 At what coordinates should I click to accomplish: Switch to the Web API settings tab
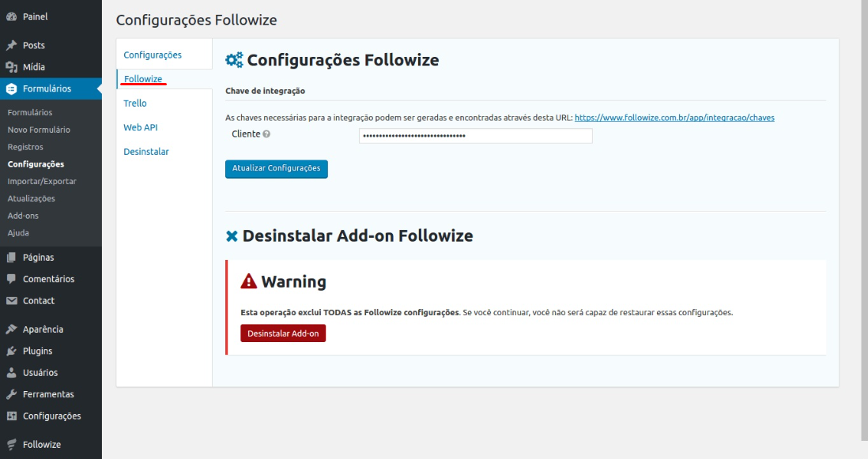tap(141, 127)
